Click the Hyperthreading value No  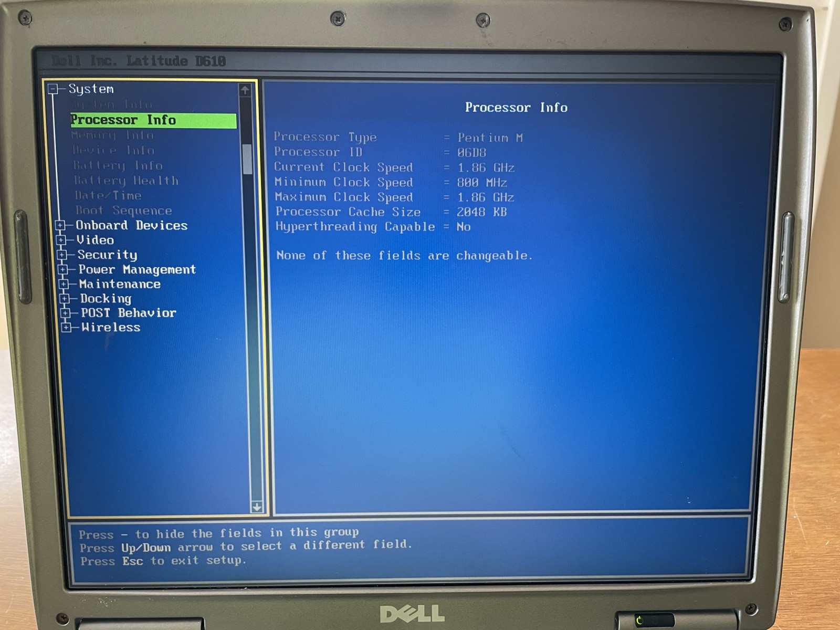464,227
